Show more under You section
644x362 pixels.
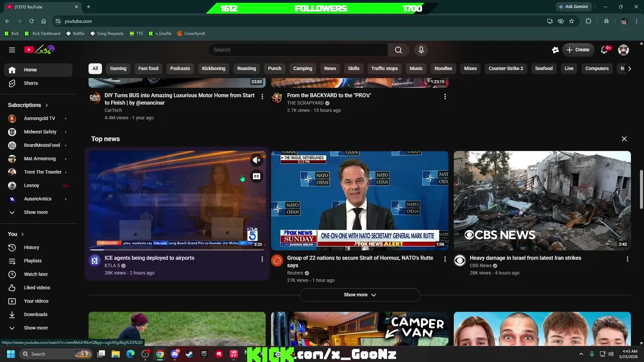(38, 328)
